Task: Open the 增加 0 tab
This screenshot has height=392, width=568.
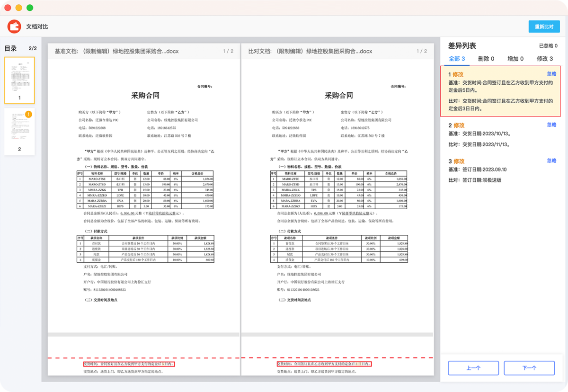Action: tap(515, 59)
